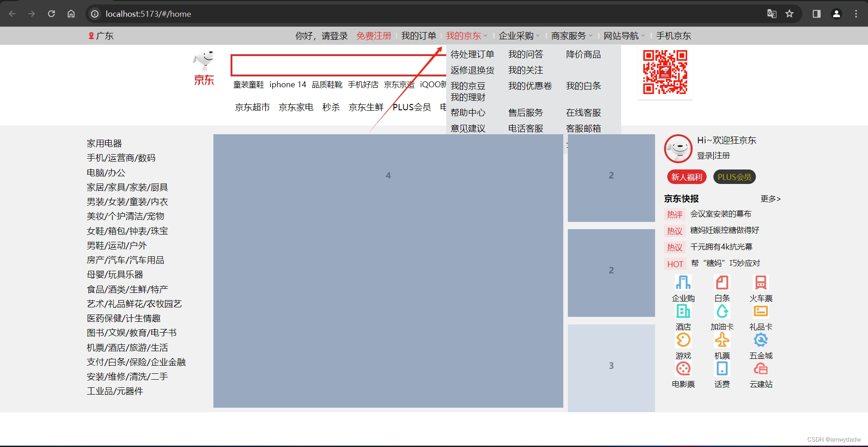Viewport: 868px width, 447px height.
Task: Open the 工业品/元器件 category
Action: (x=115, y=391)
